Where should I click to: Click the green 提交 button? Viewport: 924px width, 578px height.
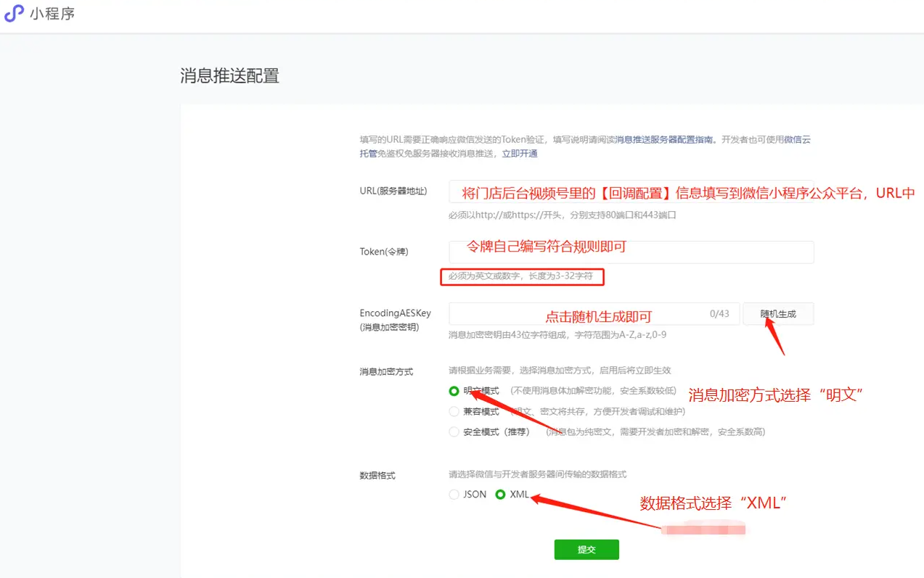pyautogui.click(x=586, y=550)
